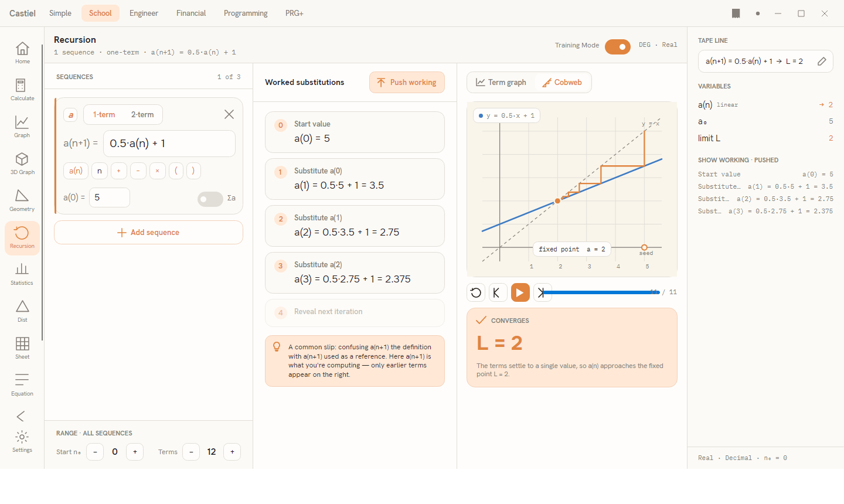This screenshot has height=504, width=844.
Task: Edit the a(n+1) formula field
Action: coord(169,144)
